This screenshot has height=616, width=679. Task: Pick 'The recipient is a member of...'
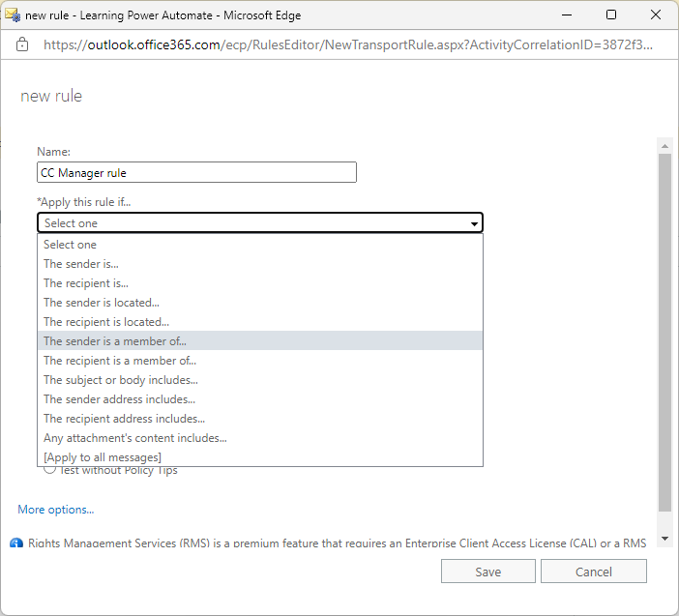(120, 361)
